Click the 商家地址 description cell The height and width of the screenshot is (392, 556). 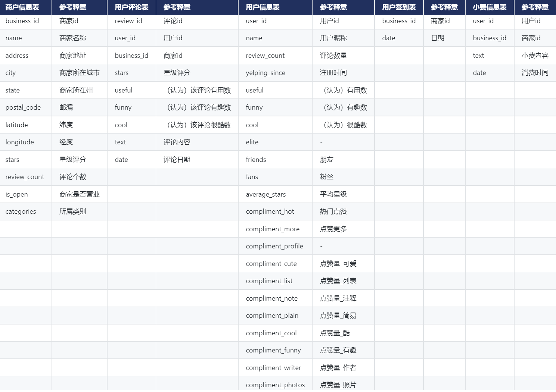(x=80, y=56)
